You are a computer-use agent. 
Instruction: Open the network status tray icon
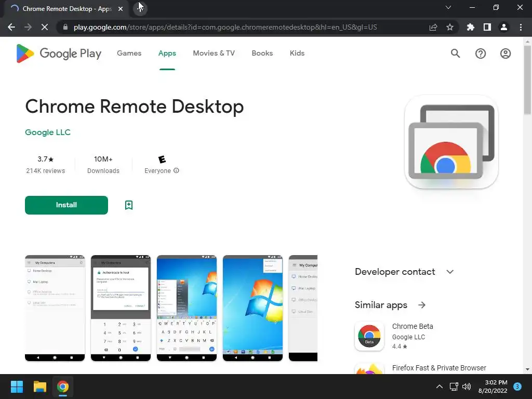[454, 387]
